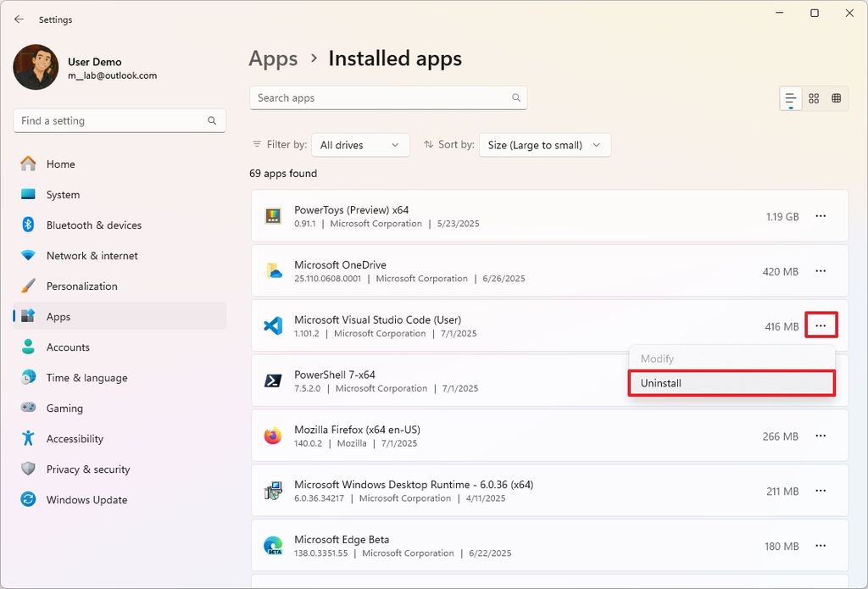Click the magnifier icon in Find a setting
Image resolution: width=868 pixels, height=589 pixels.
point(212,120)
